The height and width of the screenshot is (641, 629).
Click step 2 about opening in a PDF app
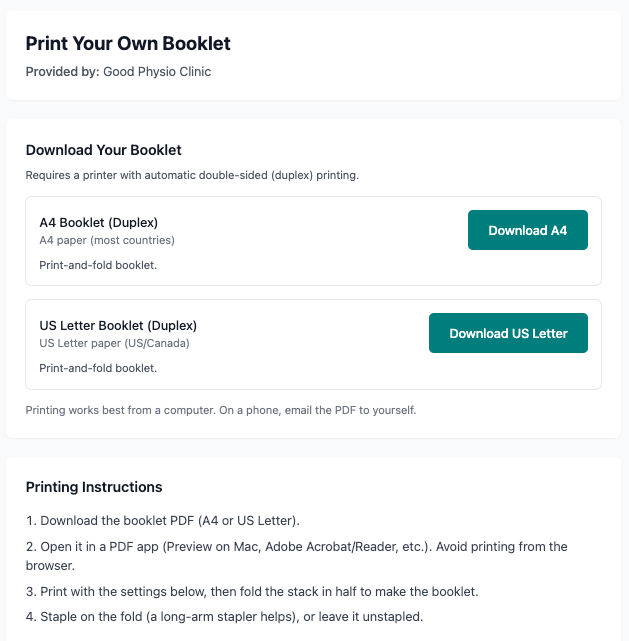[200, 547]
